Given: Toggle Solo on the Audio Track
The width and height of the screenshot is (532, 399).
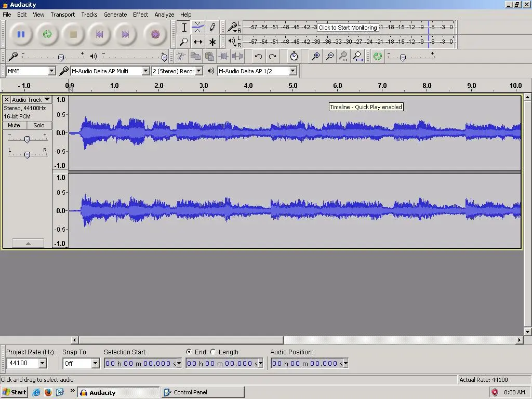Looking at the screenshot, I should point(39,125).
